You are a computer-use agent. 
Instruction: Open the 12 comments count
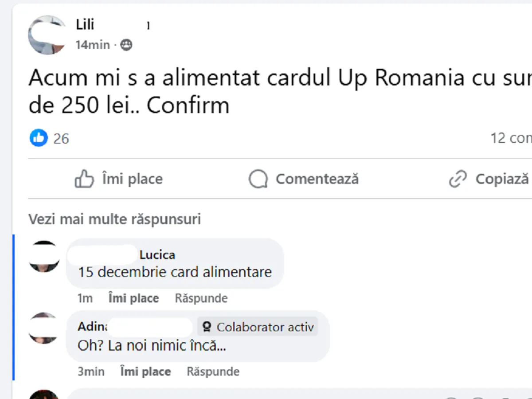click(x=511, y=138)
